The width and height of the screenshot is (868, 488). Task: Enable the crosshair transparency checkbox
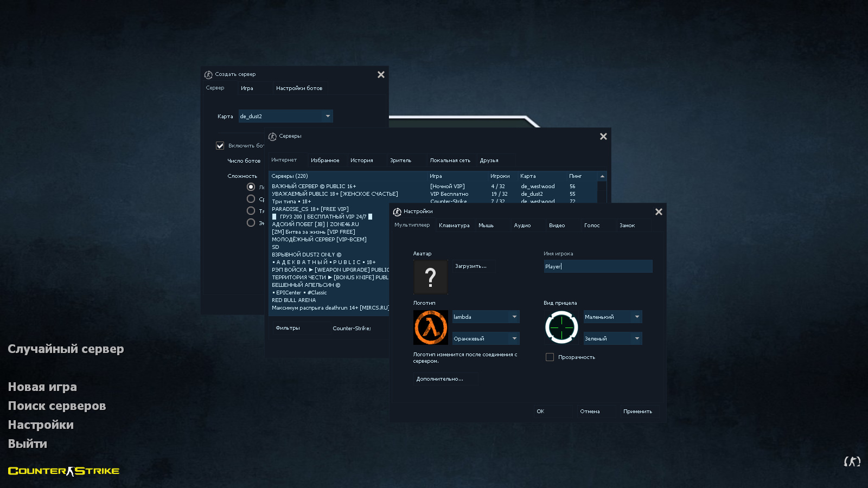(550, 357)
